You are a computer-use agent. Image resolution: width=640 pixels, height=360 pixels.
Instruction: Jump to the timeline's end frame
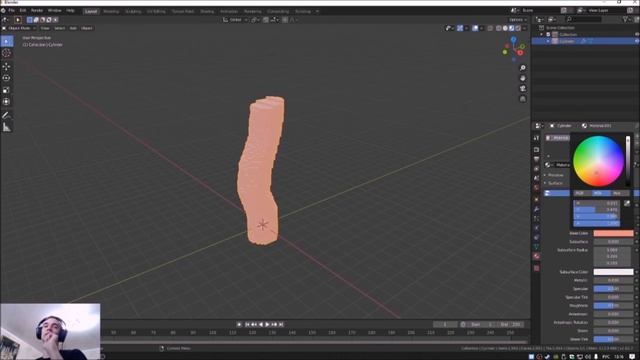click(x=281, y=324)
